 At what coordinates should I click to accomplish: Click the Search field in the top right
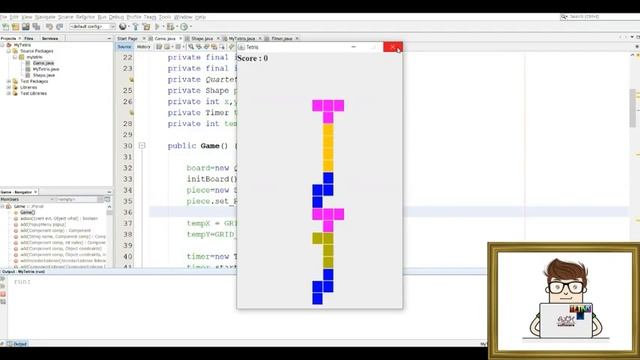600,17
